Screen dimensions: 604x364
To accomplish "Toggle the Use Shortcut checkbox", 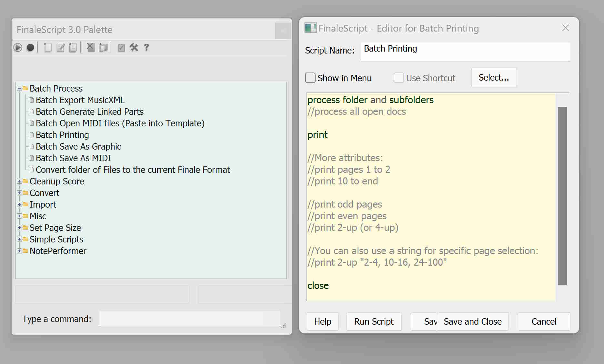I will click(398, 78).
